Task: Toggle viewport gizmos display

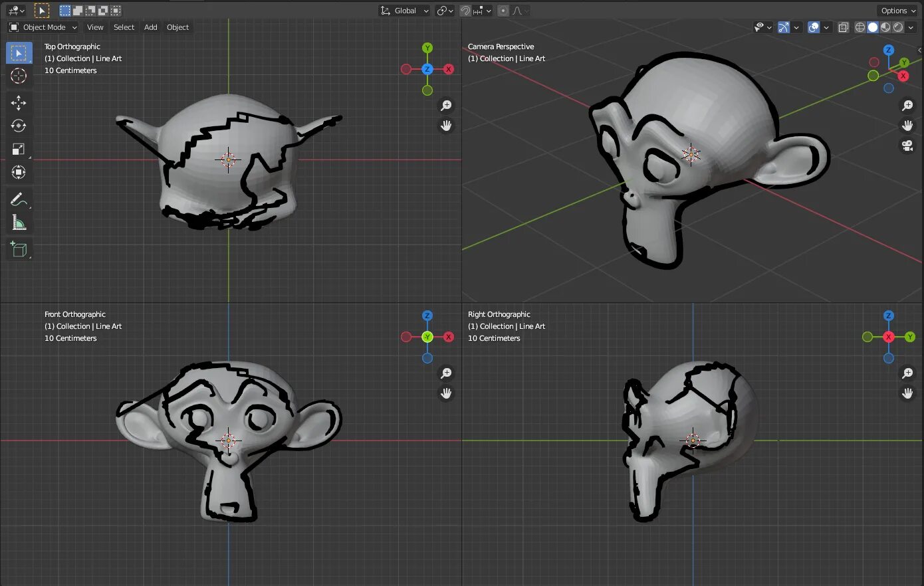Action: point(784,27)
